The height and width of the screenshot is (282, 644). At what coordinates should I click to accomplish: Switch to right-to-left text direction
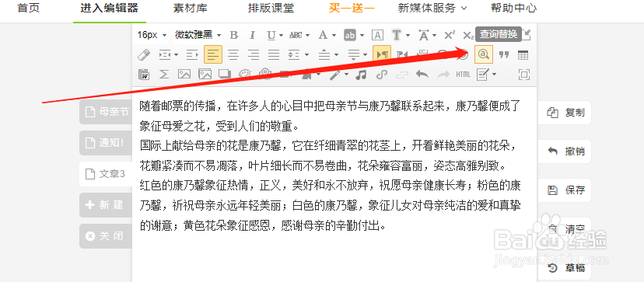(402, 54)
